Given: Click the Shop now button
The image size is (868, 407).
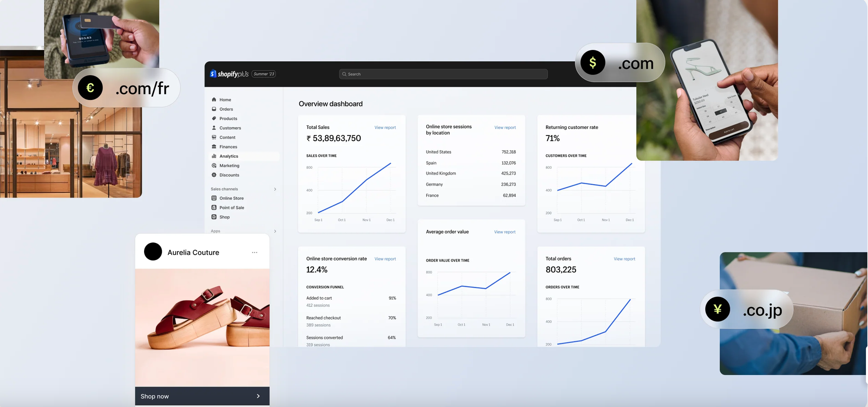Looking at the screenshot, I should coord(202,396).
